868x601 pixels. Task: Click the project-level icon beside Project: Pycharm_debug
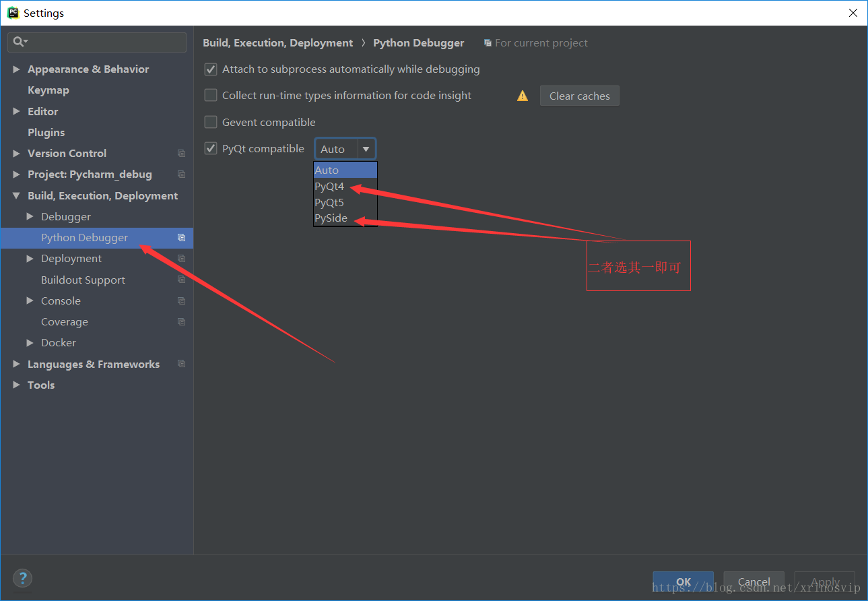pyautogui.click(x=181, y=175)
